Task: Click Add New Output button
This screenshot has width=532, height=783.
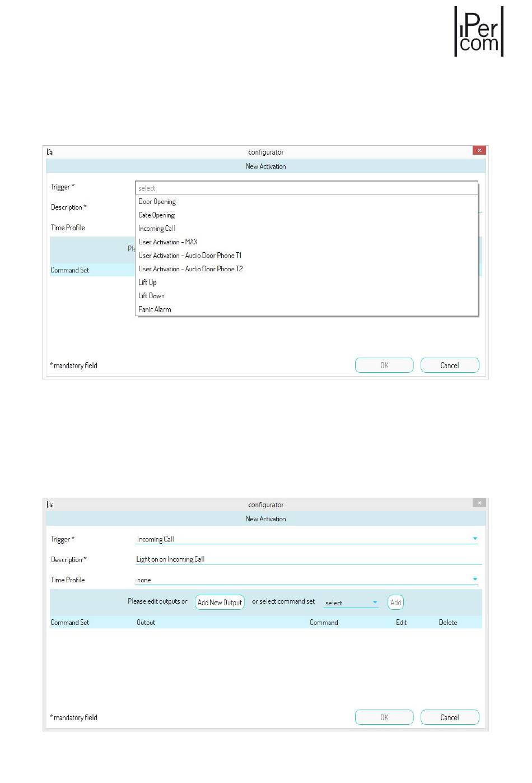Action: (x=220, y=603)
